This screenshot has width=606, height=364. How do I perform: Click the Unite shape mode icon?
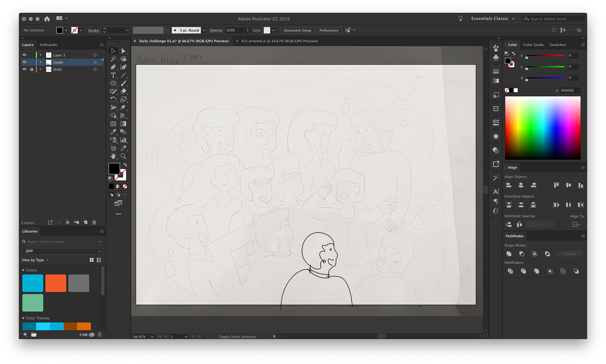509,254
